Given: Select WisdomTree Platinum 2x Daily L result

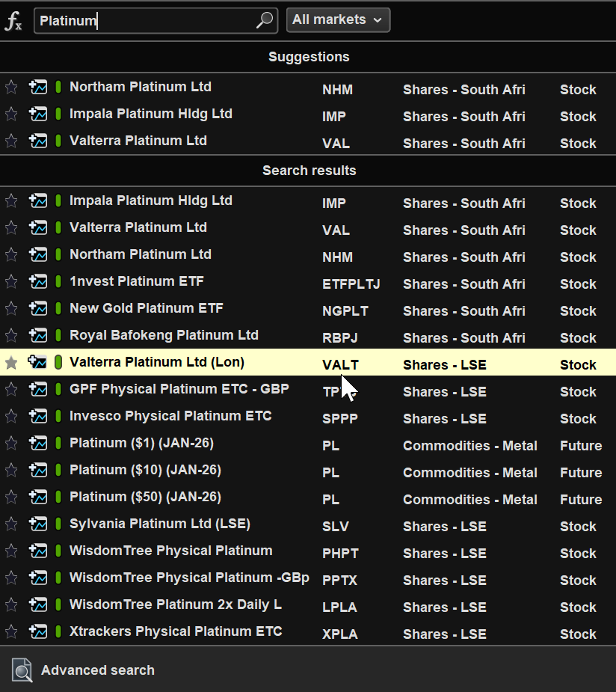Looking at the screenshot, I should pos(308,604).
